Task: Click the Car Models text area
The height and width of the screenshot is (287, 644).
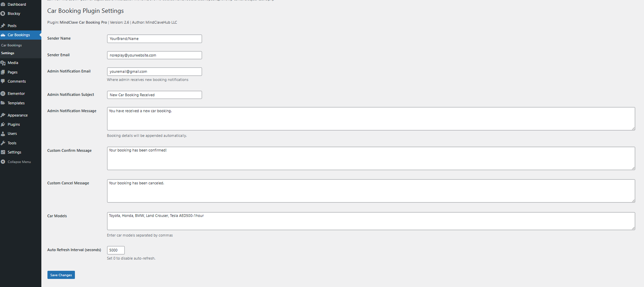Action: [x=370, y=221]
